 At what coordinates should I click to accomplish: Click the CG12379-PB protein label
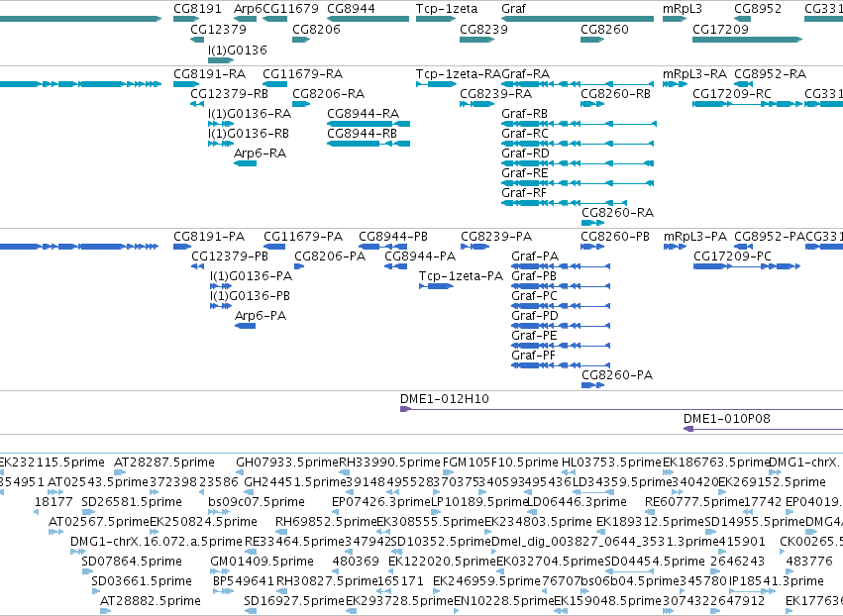[230, 256]
